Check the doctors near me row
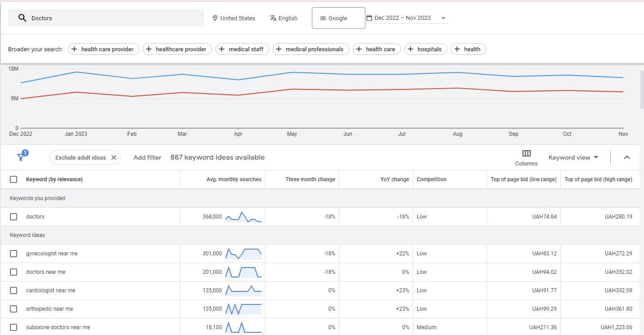 pyautogui.click(x=14, y=272)
